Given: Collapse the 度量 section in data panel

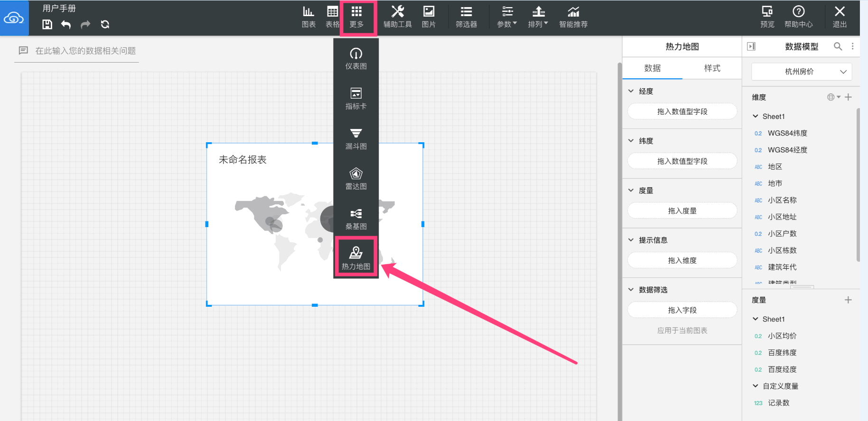Looking at the screenshot, I should [x=631, y=191].
